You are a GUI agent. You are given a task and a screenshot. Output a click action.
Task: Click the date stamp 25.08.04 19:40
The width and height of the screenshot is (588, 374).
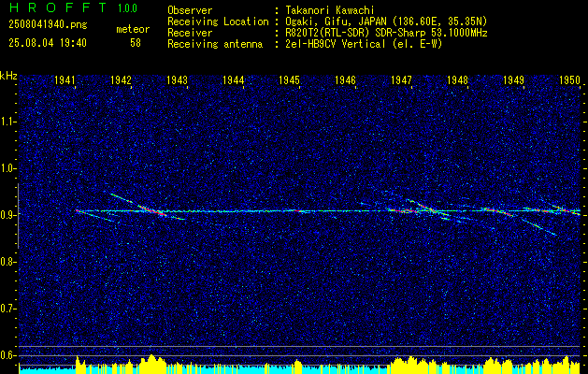(x=48, y=43)
